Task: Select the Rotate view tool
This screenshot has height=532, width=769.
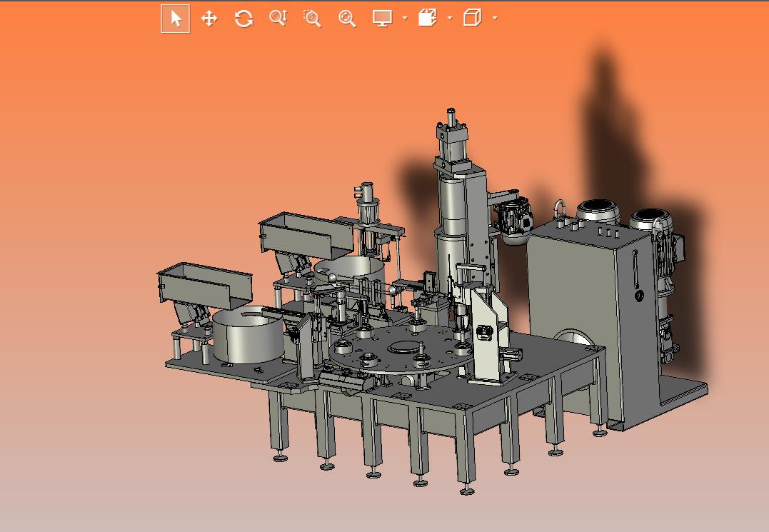Action: click(x=243, y=19)
